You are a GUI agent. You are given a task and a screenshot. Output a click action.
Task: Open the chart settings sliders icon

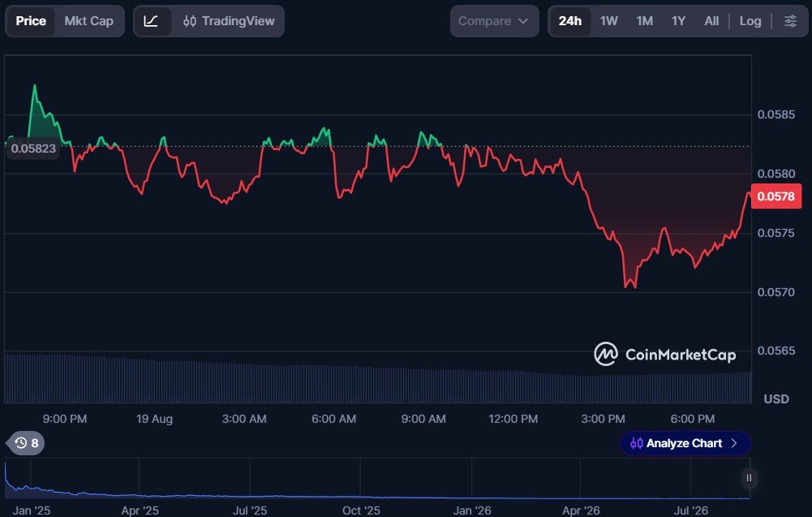point(790,21)
